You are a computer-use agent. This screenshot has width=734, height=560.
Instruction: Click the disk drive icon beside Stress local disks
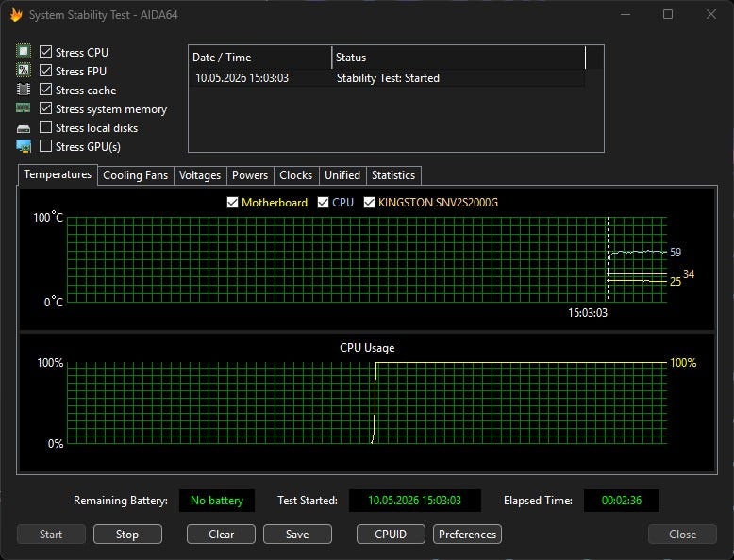tap(24, 128)
